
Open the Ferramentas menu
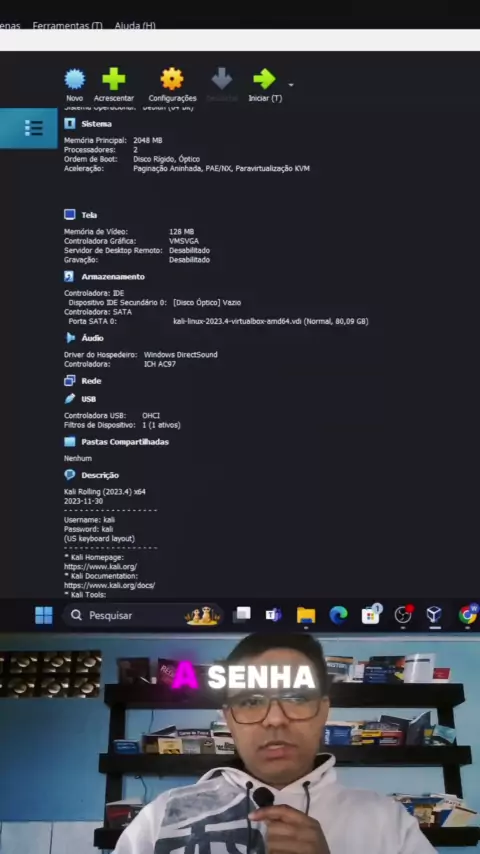68,26
